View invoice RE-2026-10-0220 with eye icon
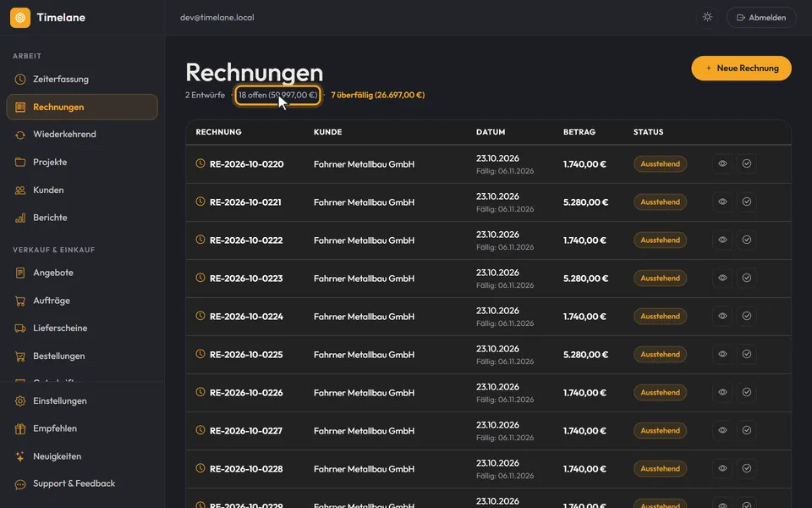The width and height of the screenshot is (812, 508). pos(722,163)
